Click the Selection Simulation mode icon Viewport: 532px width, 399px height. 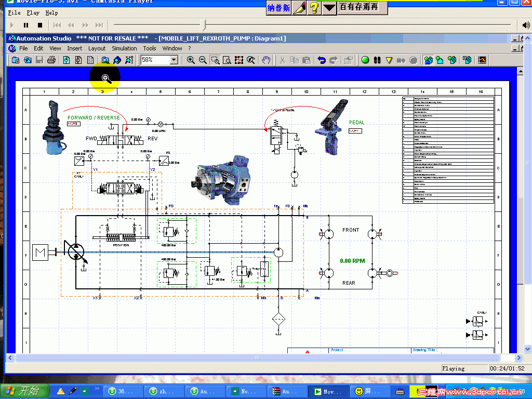tap(451, 60)
